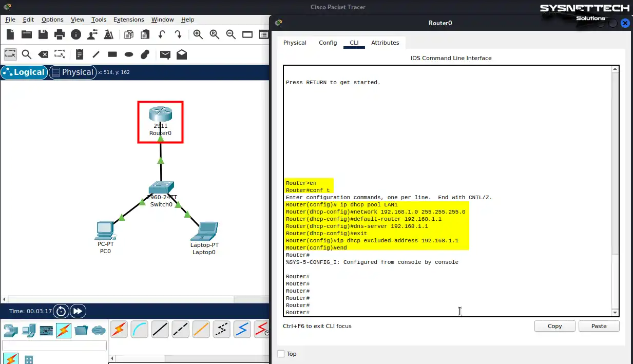633x364 pixels.
Task: Toggle the Top checkbox
Action: pos(281,354)
